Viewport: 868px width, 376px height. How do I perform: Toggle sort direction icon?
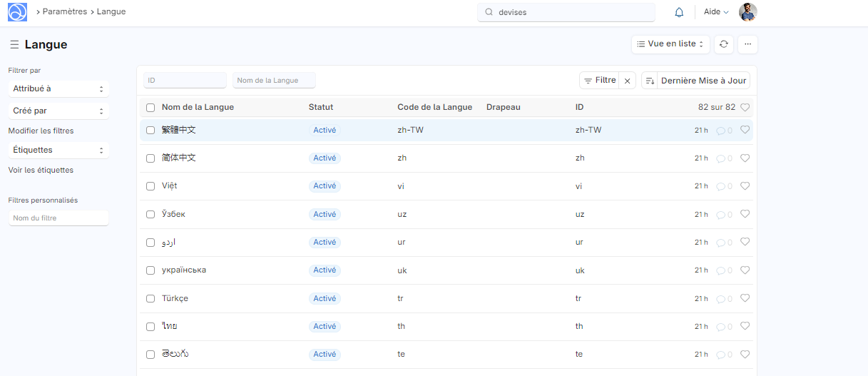point(649,81)
